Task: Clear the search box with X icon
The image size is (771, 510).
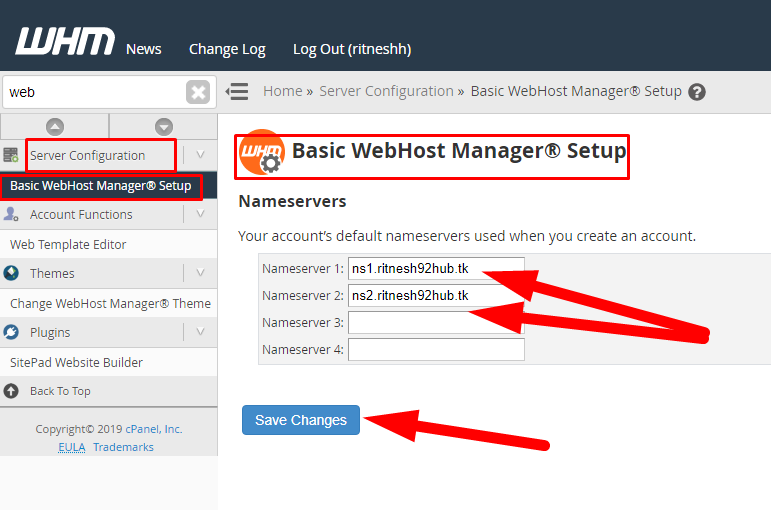Action: (x=198, y=92)
